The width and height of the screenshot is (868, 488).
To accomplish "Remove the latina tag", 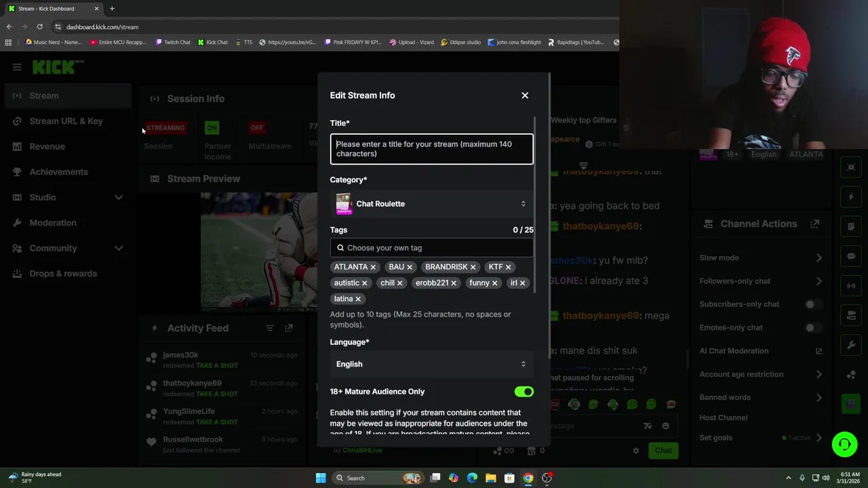I will tap(358, 299).
